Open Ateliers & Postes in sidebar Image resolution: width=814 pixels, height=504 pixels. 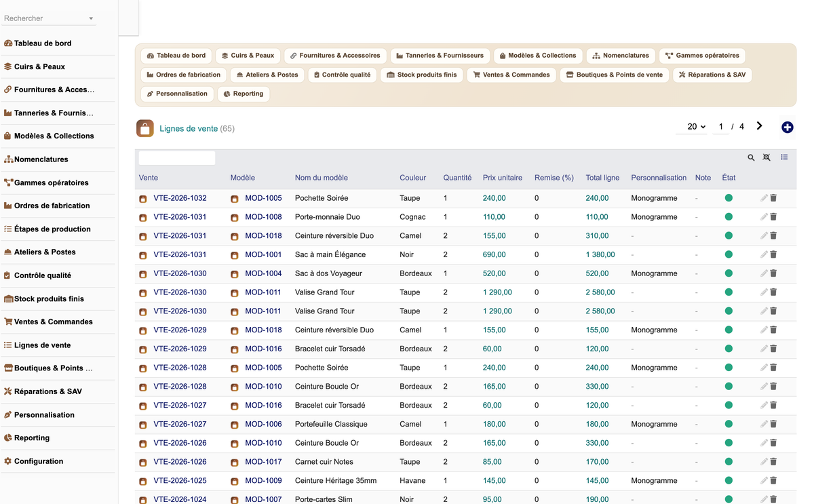point(45,252)
